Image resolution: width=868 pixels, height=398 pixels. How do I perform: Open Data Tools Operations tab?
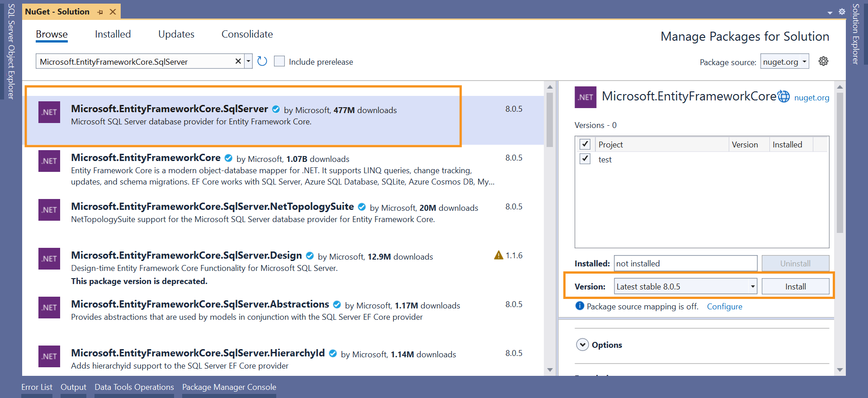[x=134, y=387]
